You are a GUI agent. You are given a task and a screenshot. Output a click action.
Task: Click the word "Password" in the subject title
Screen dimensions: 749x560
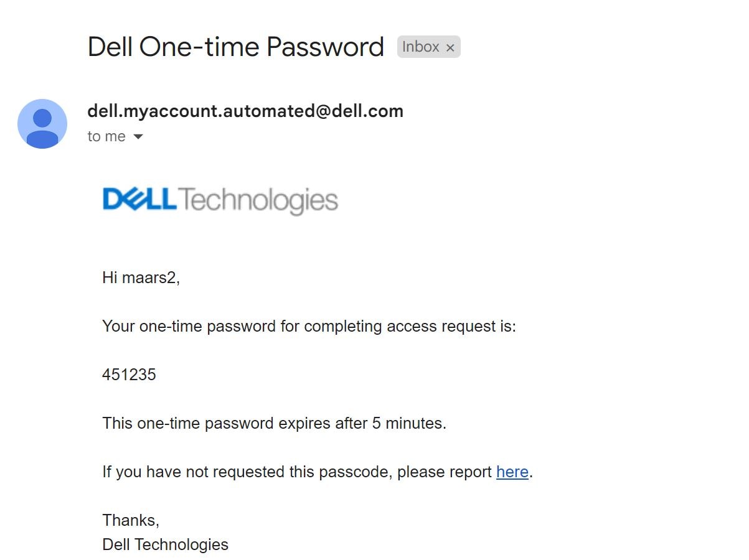pos(326,47)
